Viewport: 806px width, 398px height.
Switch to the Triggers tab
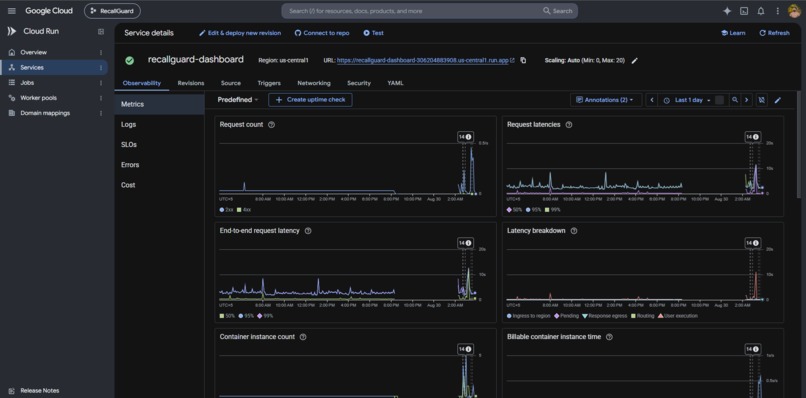(269, 83)
